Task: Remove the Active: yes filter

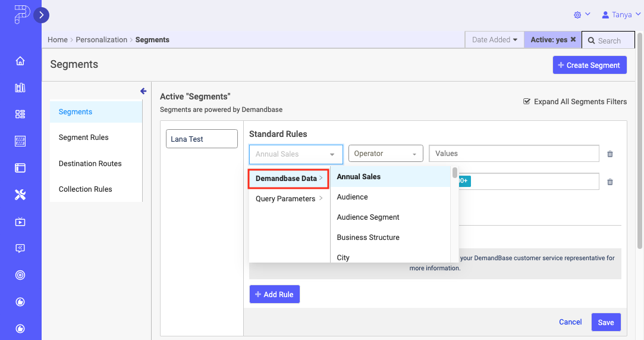Action: pos(573,40)
